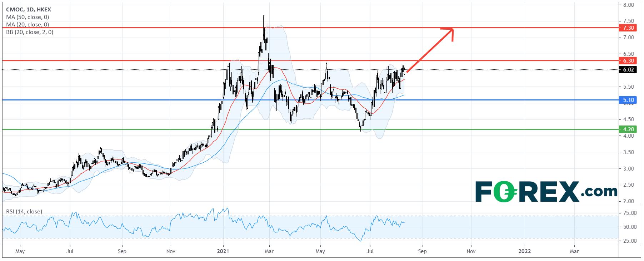Screen dimensions: 644x261
Task: Click the 5.50 price axis value
Action: (x=628, y=87)
